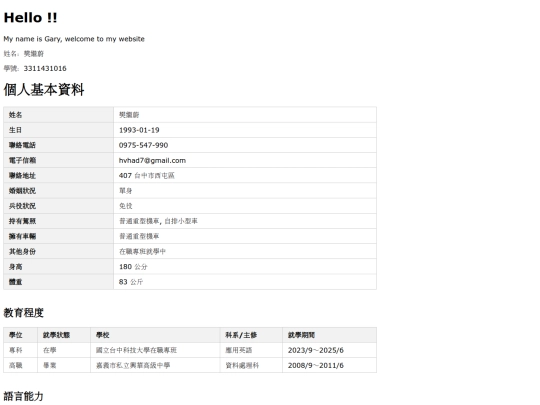Click the 聯絡地址 row label

pyautogui.click(x=22, y=175)
